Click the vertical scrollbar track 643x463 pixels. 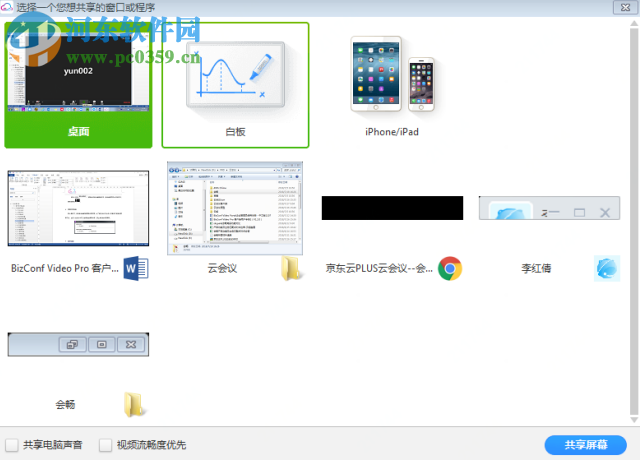pos(634,221)
